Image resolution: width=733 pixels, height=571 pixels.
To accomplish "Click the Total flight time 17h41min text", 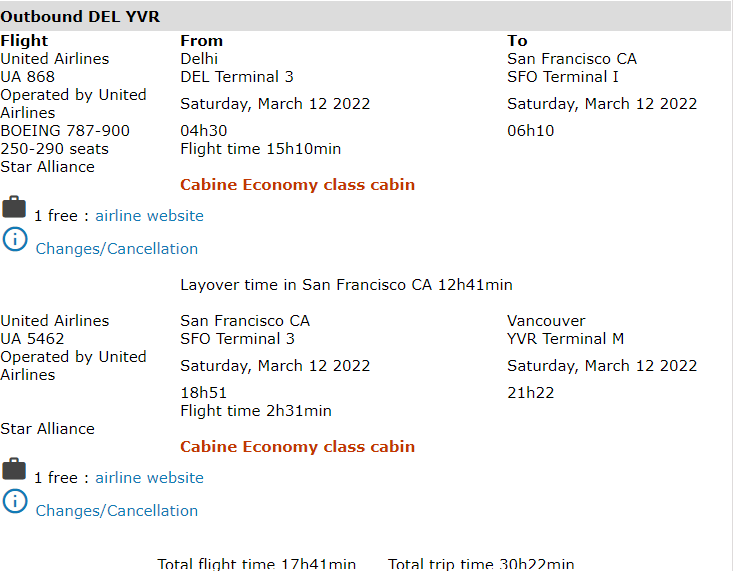I will click(x=256, y=564).
